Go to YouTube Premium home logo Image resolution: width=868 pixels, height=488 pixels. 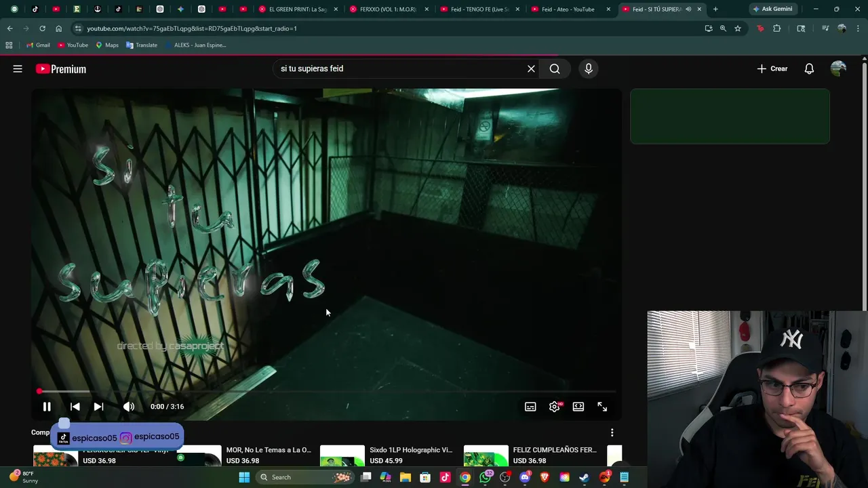61,68
